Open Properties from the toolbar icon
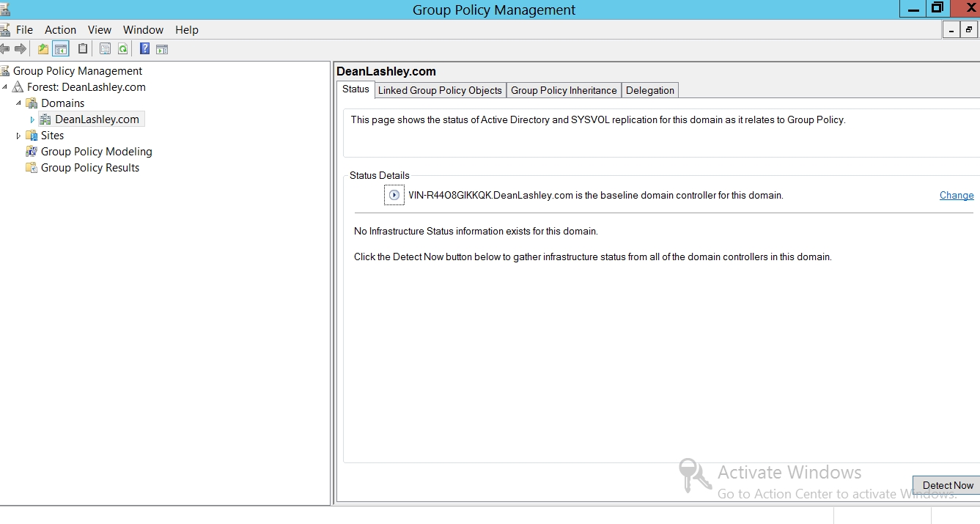980x524 pixels. click(x=105, y=49)
